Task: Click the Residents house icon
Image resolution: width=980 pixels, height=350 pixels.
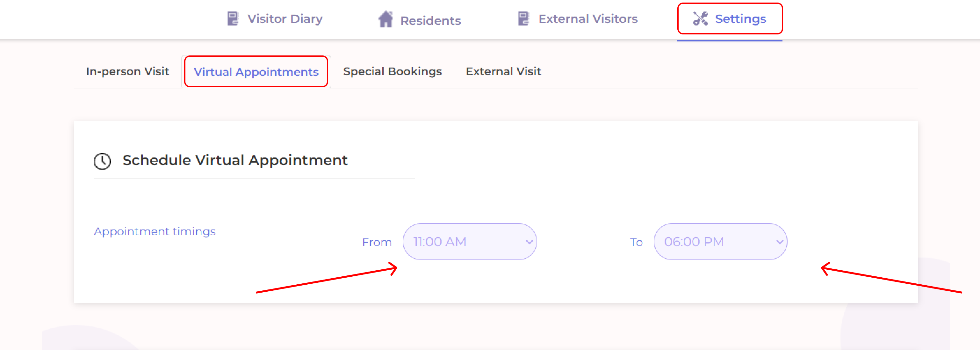Action: click(386, 19)
